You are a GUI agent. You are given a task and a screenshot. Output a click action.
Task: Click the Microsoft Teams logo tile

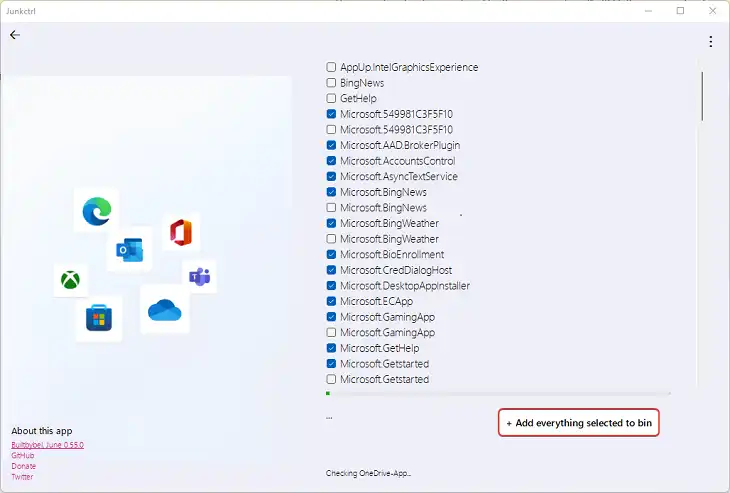tap(199, 277)
